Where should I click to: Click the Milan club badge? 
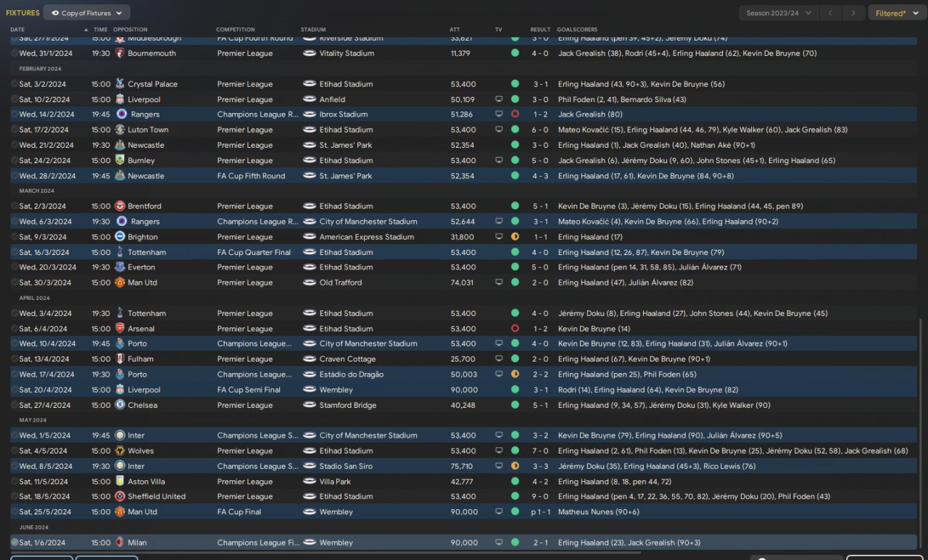click(120, 543)
